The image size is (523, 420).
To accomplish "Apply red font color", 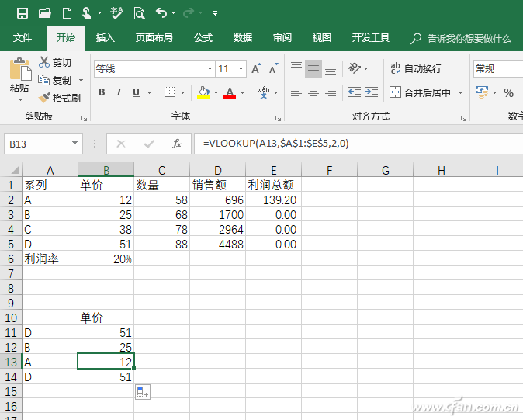I will click(230, 92).
